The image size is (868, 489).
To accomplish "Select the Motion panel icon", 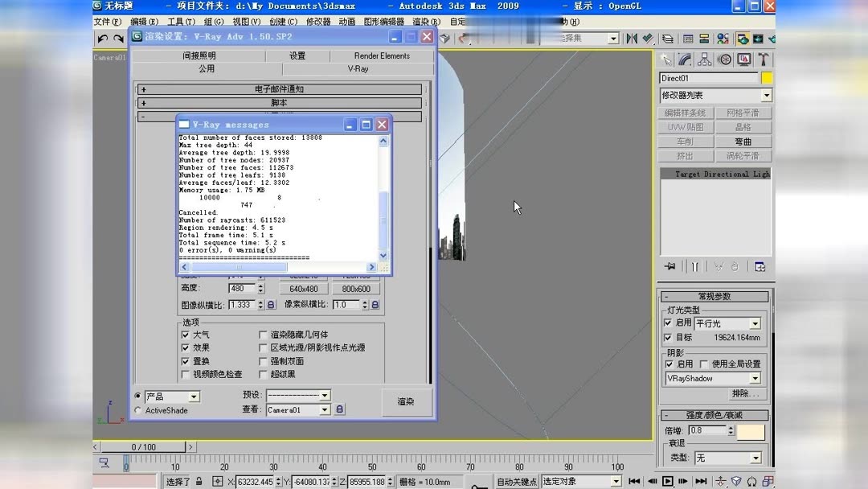I will (723, 60).
